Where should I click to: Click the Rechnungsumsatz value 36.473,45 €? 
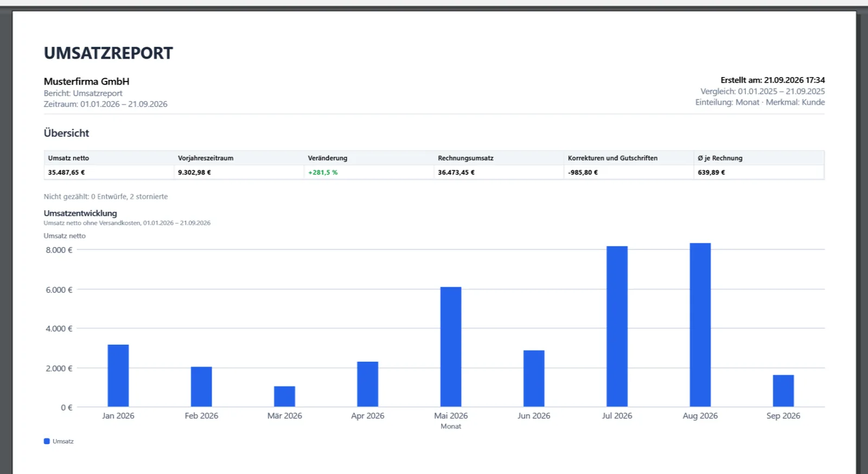point(456,173)
